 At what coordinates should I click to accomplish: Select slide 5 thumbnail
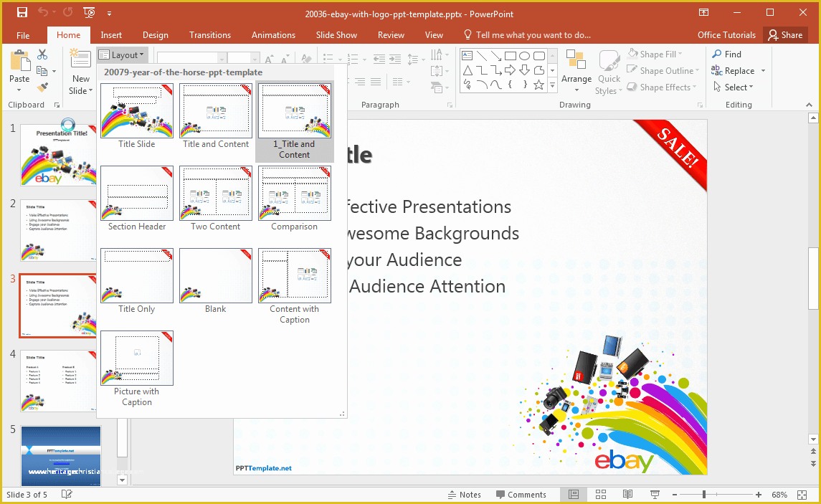[x=61, y=457]
